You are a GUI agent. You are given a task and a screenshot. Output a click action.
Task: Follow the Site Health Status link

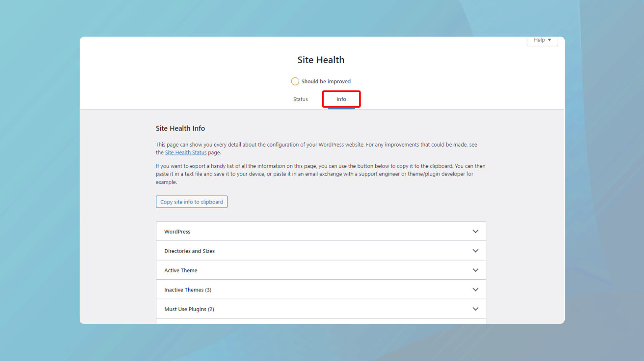click(x=186, y=152)
